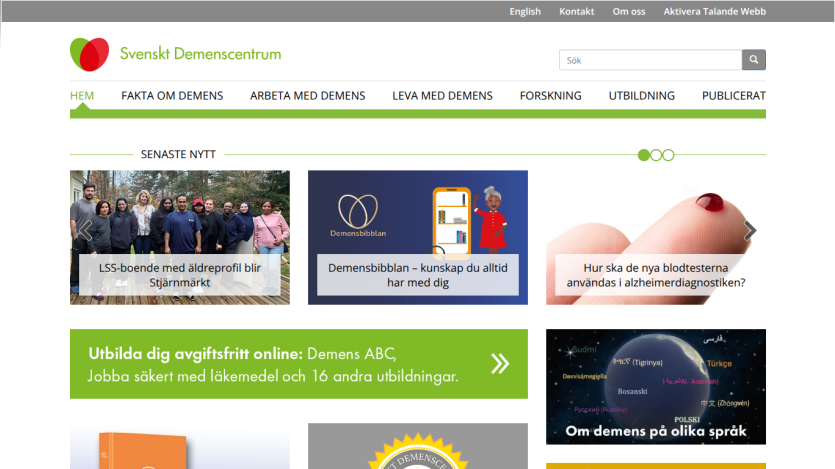Open the LSS-boende Stjärnmärkt news item
Screen dimensions: 835x469
point(180,237)
